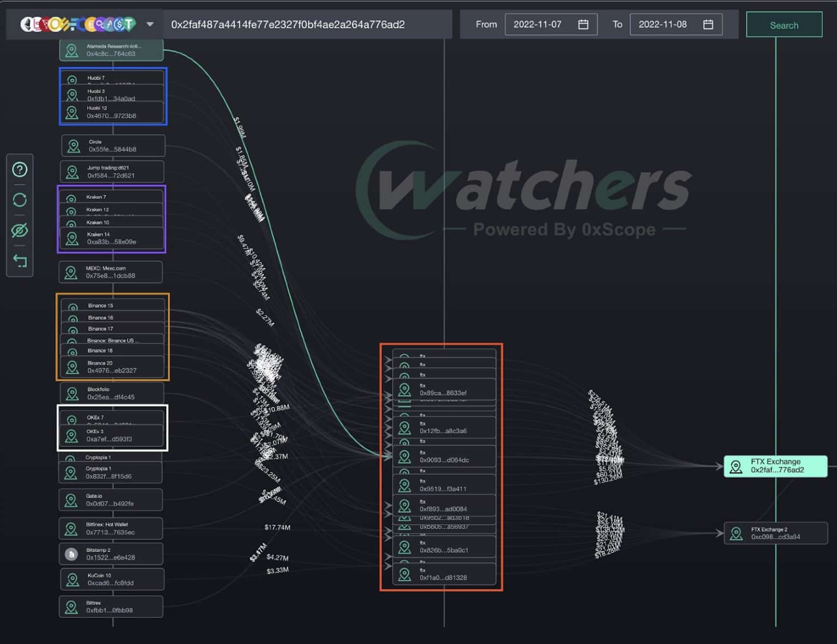The image size is (837, 644).
Task: Click the Blockfolio location pin icon
Action: [x=72, y=394]
